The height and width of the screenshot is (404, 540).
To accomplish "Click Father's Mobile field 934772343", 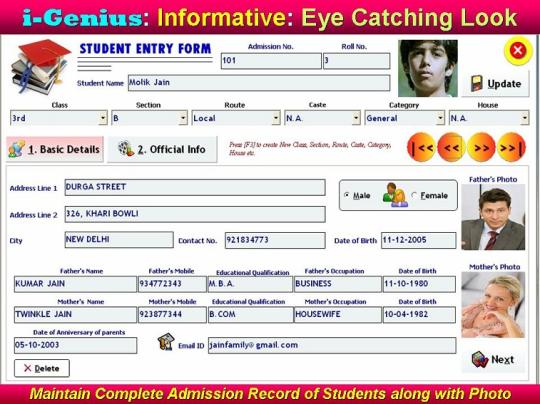I will 172,284.
